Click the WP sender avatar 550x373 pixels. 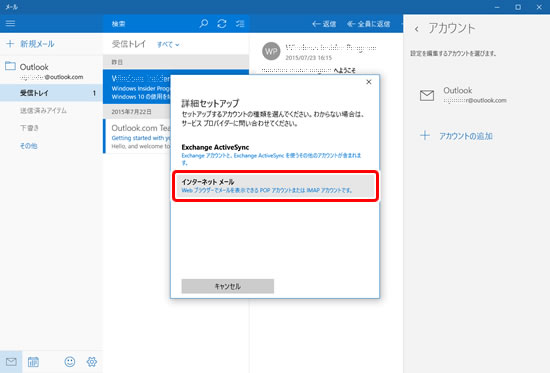coord(271,51)
